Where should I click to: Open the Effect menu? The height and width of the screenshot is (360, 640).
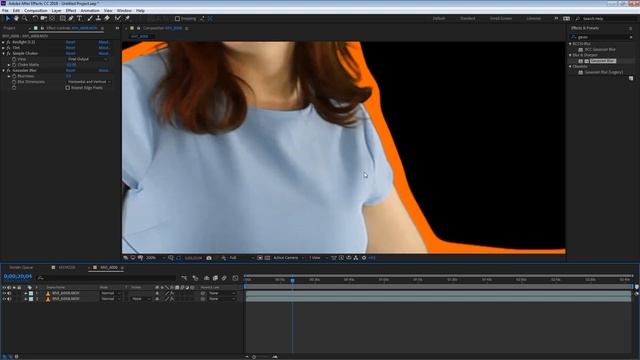(71, 11)
